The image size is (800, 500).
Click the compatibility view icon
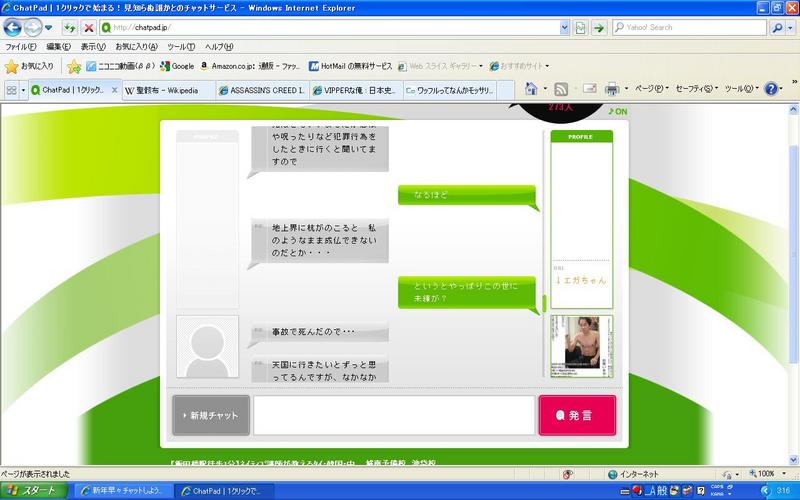[581, 28]
